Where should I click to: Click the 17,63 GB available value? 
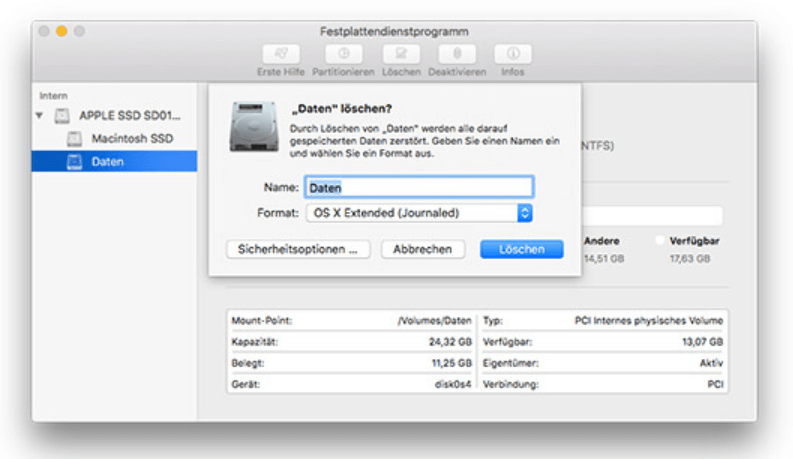(x=690, y=259)
